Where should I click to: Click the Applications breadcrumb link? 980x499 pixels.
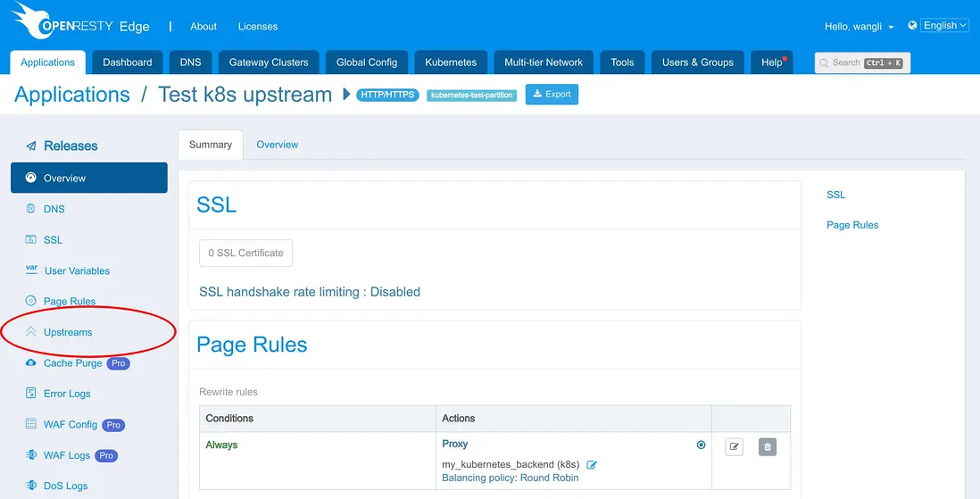tap(72, 95)
